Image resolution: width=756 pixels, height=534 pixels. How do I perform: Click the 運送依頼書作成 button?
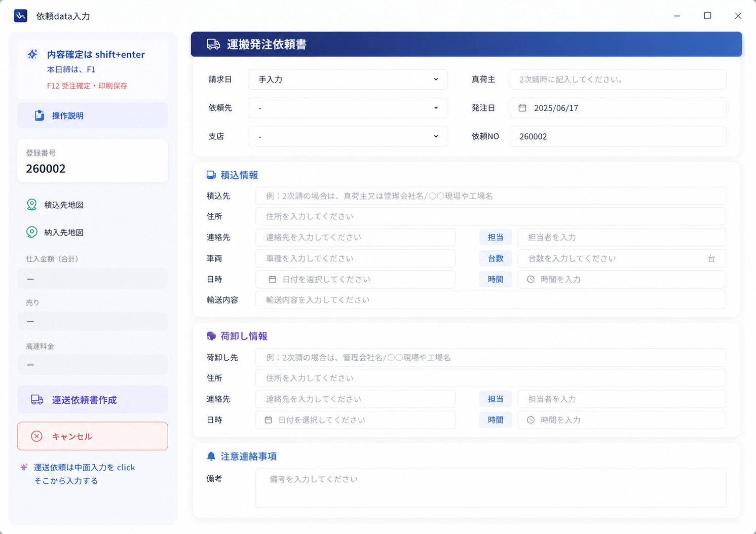click(x=93, y=400)
